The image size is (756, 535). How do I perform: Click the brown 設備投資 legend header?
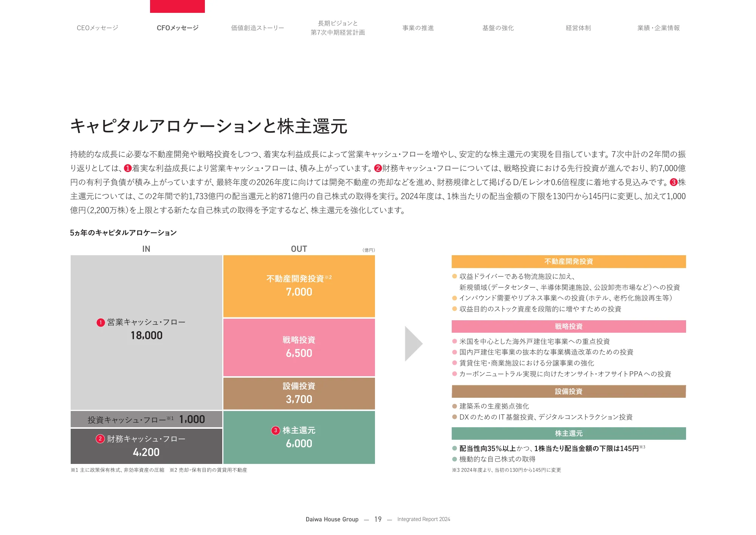(569, 391)
